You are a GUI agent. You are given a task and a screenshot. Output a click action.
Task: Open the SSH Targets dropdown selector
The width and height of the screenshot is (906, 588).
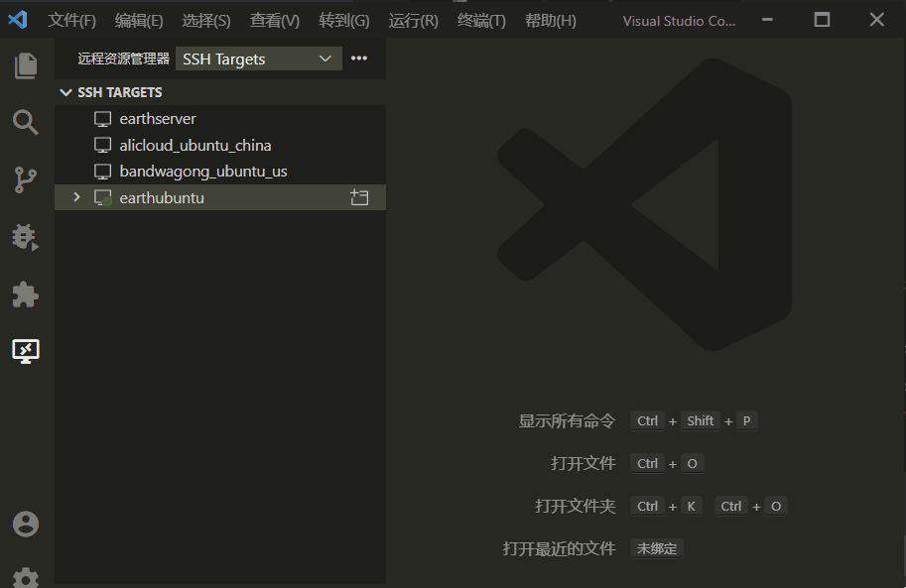tap(258, 59)
